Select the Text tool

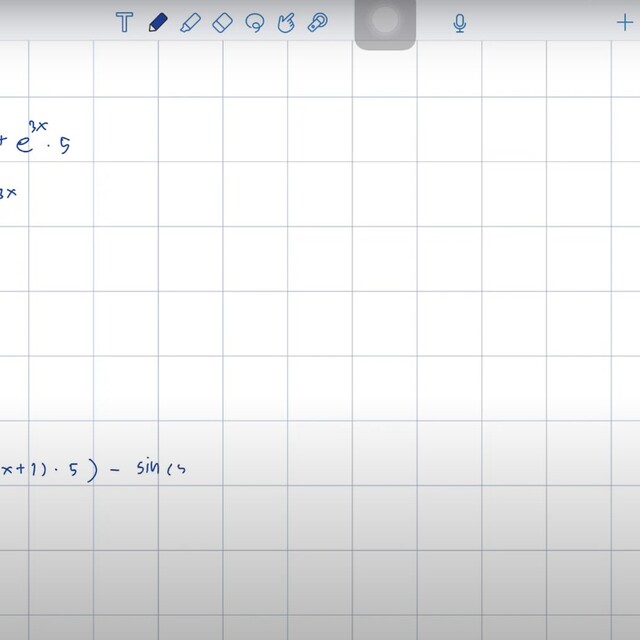coord(124,23)
